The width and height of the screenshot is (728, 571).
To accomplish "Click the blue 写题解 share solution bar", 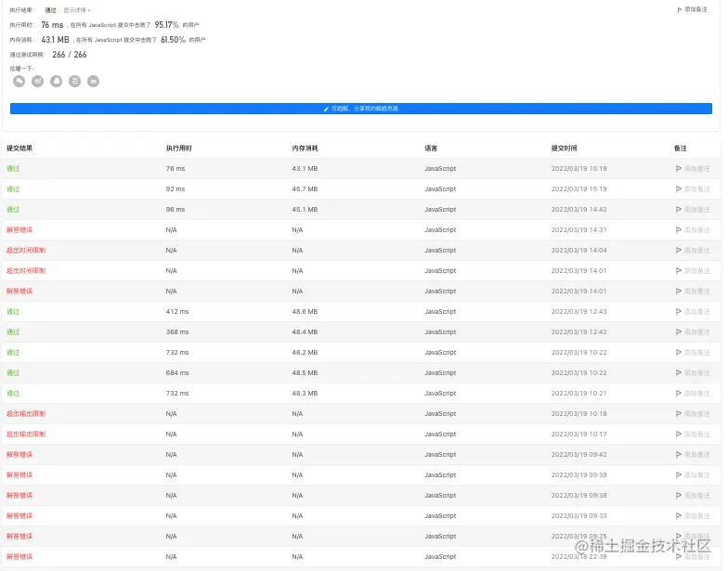I will [360, 108].
